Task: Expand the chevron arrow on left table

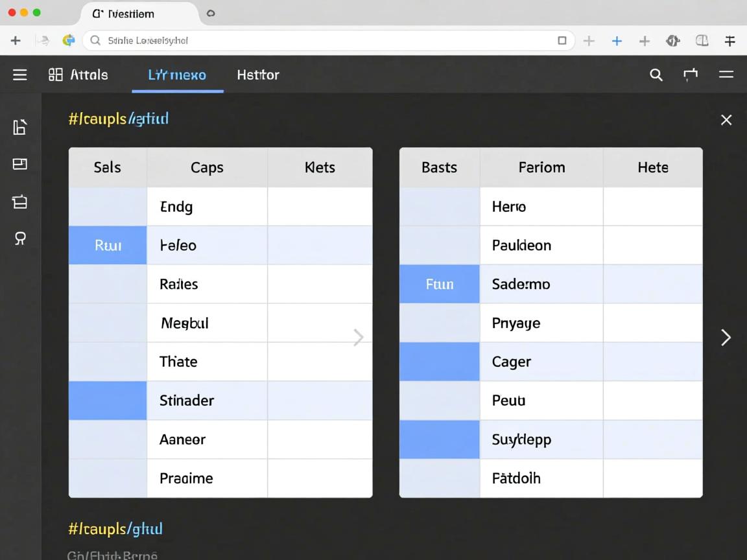Action: pos(358,337)
